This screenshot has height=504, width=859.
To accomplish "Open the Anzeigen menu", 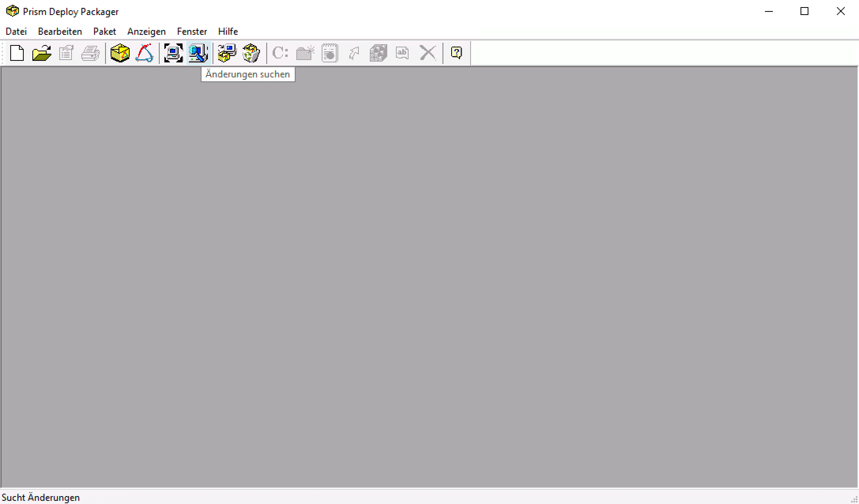I will 147,32.
